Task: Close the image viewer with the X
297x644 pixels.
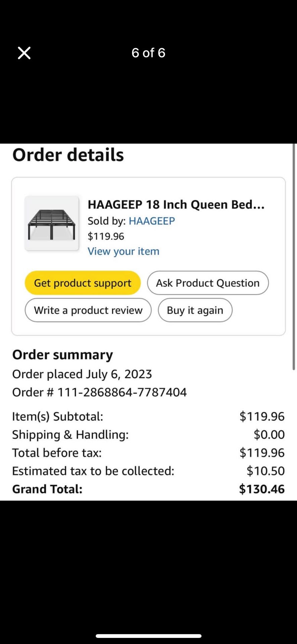Action: coord(24,53)
